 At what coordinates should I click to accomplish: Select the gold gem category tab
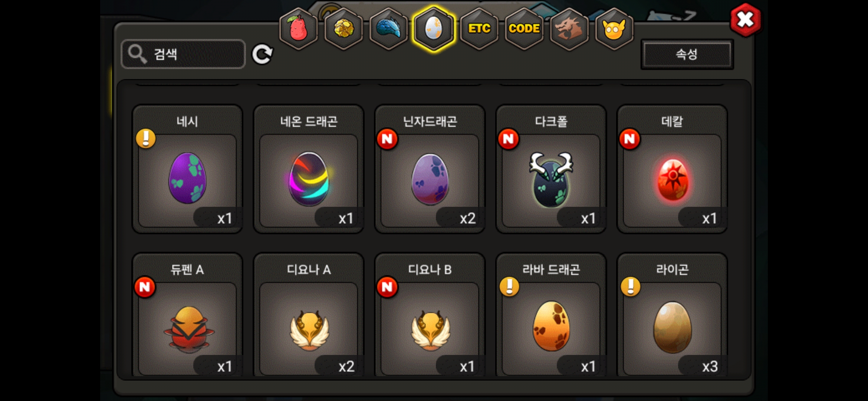tap(344, 29)
